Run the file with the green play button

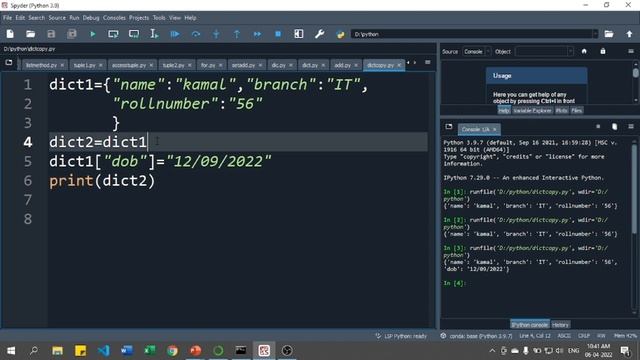click(93, 34)
